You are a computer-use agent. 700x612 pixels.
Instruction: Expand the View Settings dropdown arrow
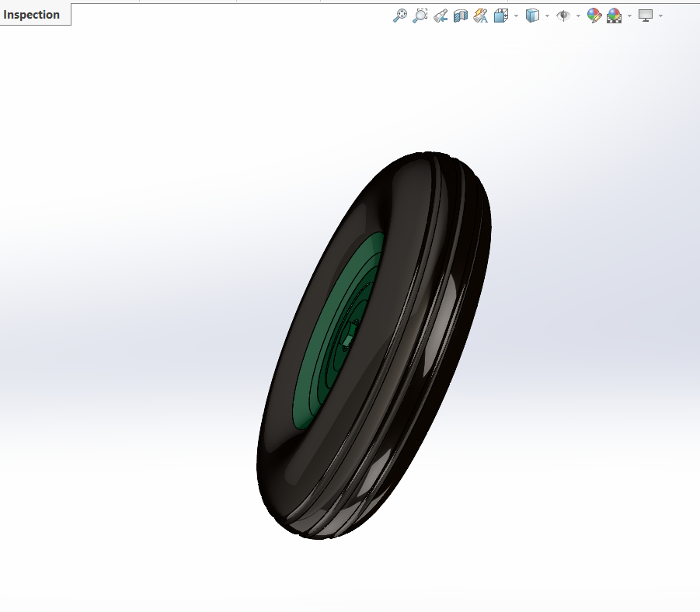tap(660, 16)
